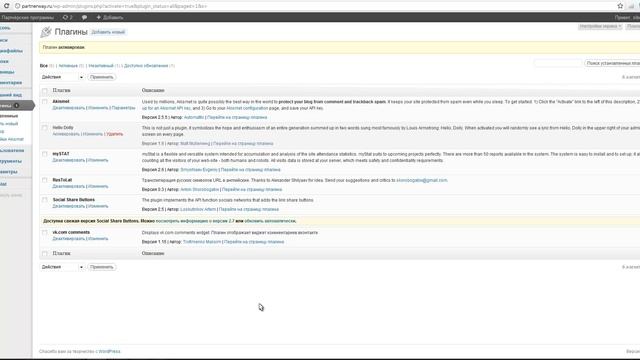
Task: Deactivate the mySTAT plugin
Action: click(x=69, y=160)
